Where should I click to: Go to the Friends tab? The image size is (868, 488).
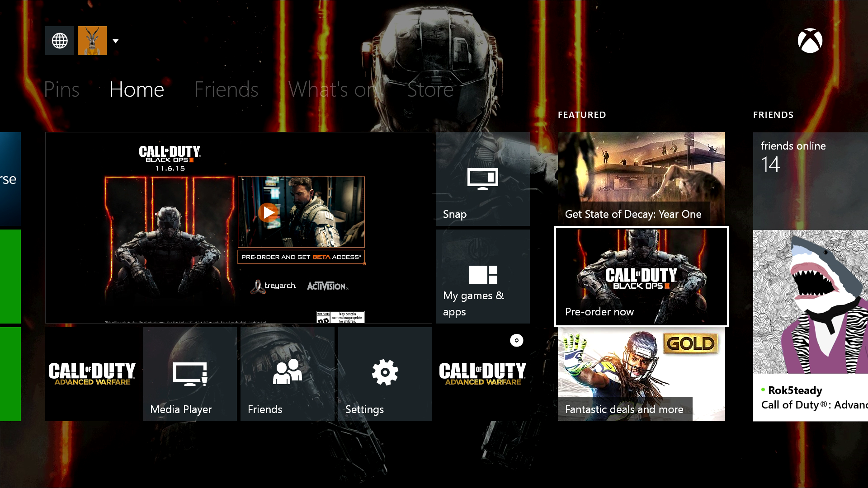[226, 89]
